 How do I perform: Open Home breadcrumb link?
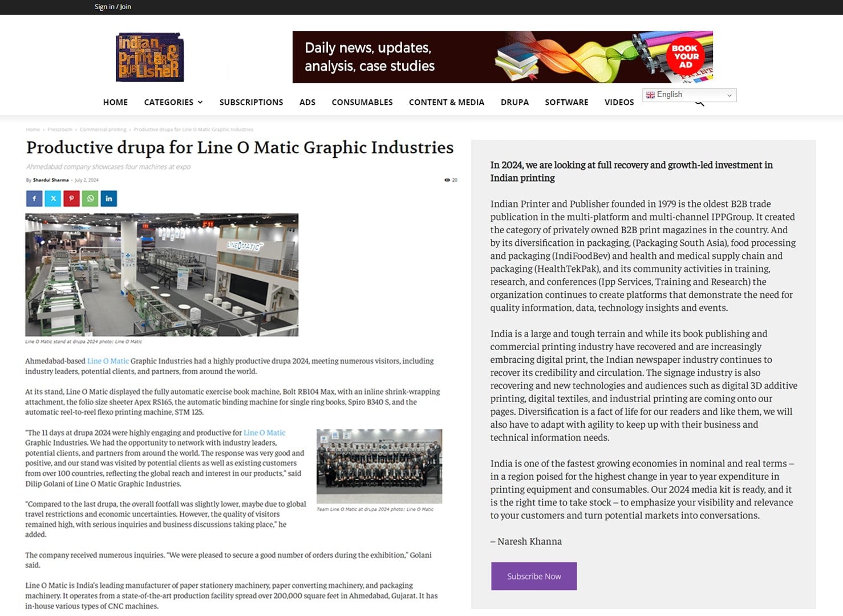pos(33,129)
